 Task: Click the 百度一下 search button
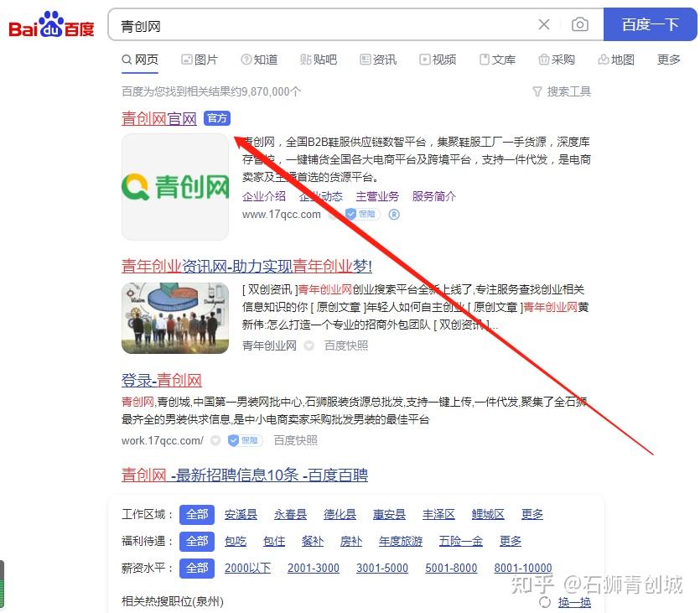[x=650, y=24]
